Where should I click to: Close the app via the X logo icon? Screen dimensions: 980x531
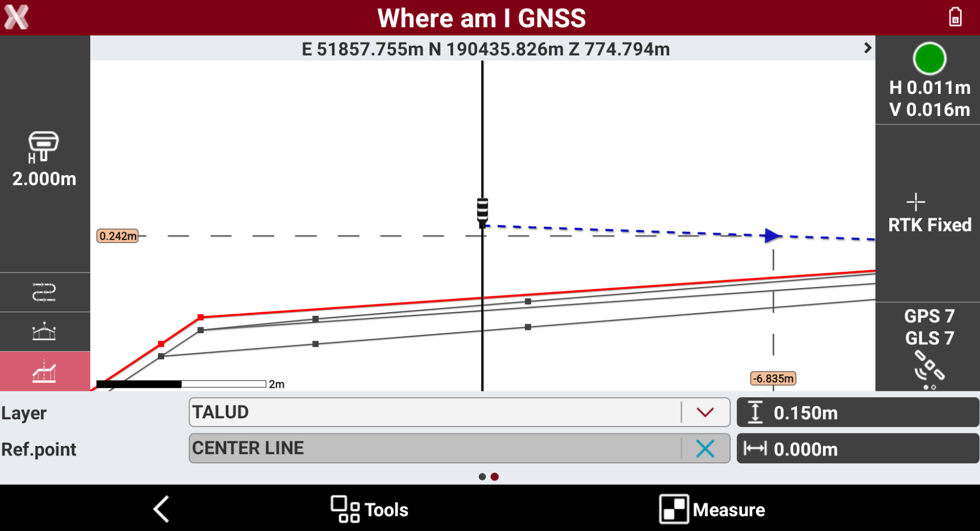coord(16,17)
